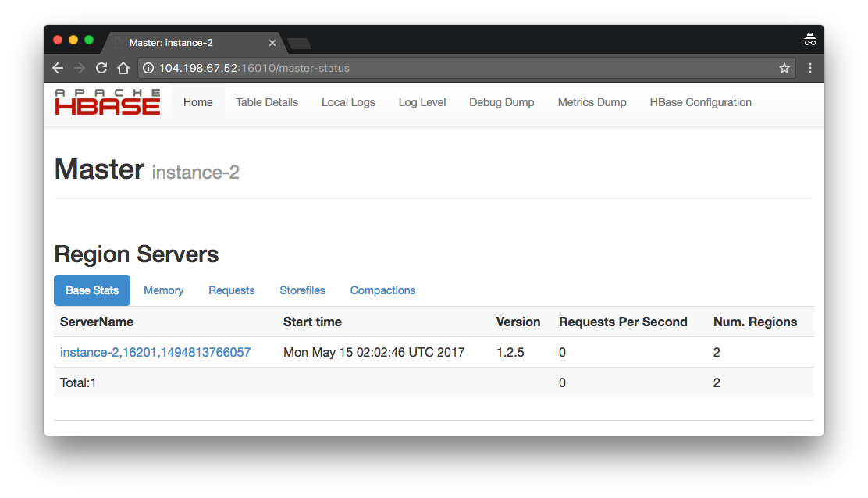Reload the page with refresh icon
This screenshot has height=498, width=868.
click(101, 68)
